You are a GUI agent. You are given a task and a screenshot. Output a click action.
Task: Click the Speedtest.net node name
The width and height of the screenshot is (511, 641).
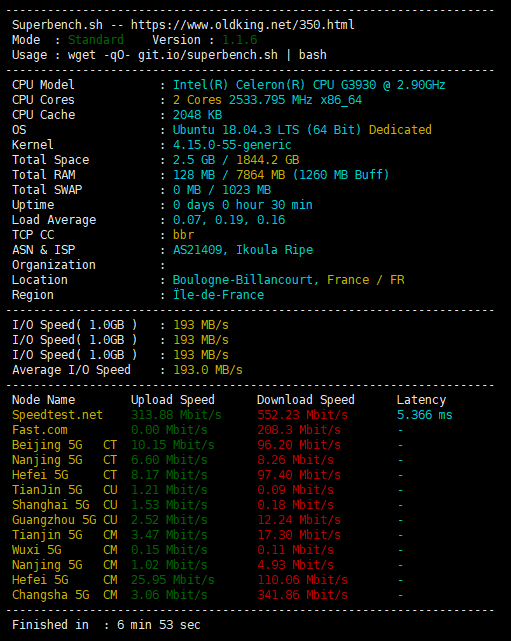[x=57, y=415]
